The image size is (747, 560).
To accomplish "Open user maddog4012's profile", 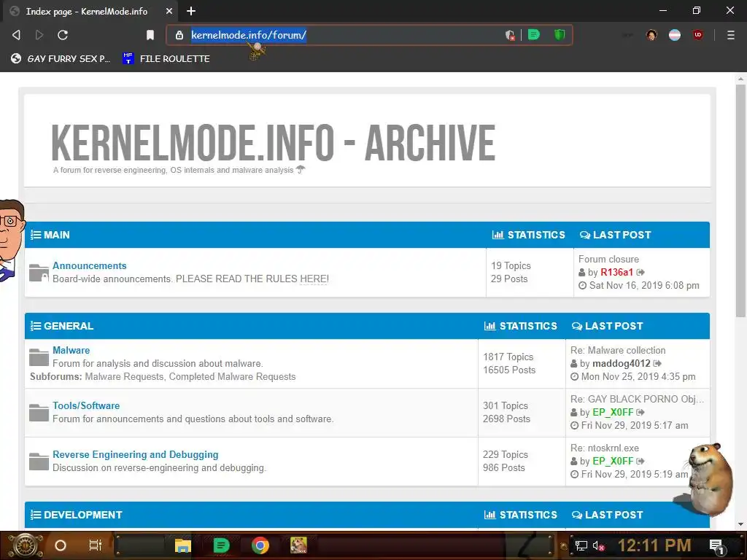I will pyautogui.click(x=622, y=363).
